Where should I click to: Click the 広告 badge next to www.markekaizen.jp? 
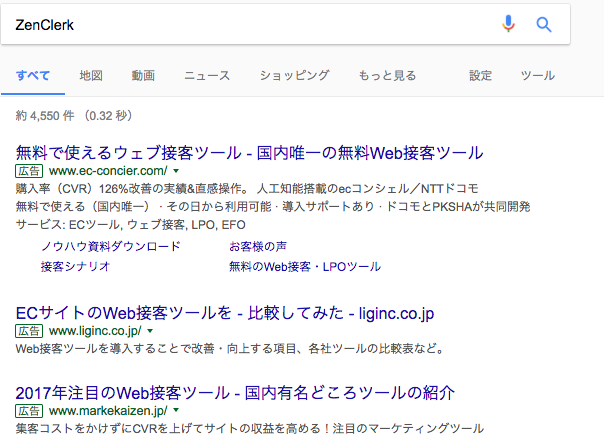29,411
